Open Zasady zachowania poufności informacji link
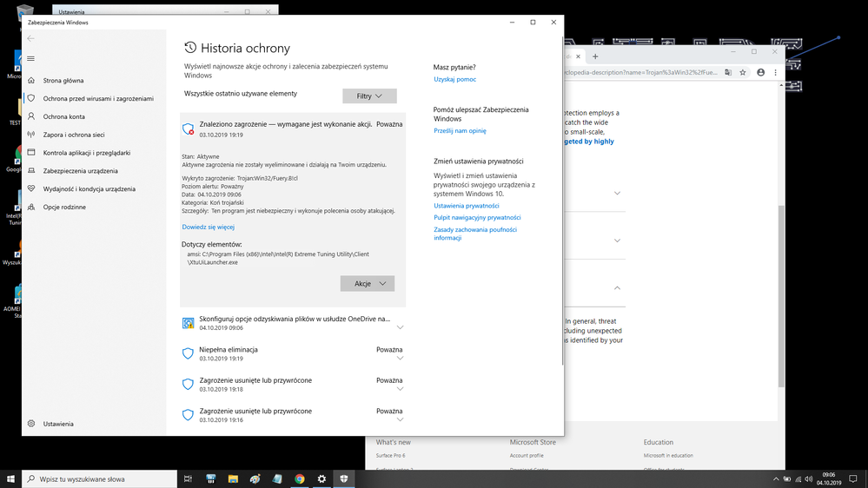This screenshot has width=868, height=488. pos(475,234)
